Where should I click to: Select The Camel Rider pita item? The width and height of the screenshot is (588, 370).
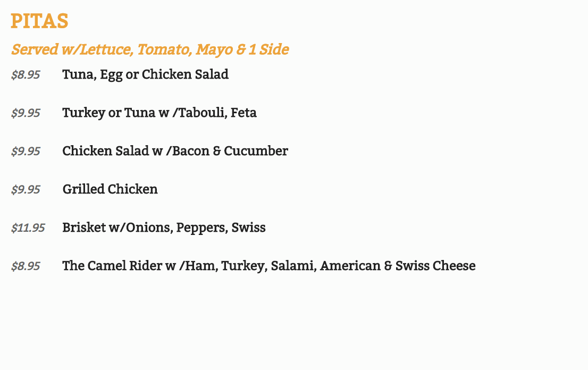tap(268, 266)
